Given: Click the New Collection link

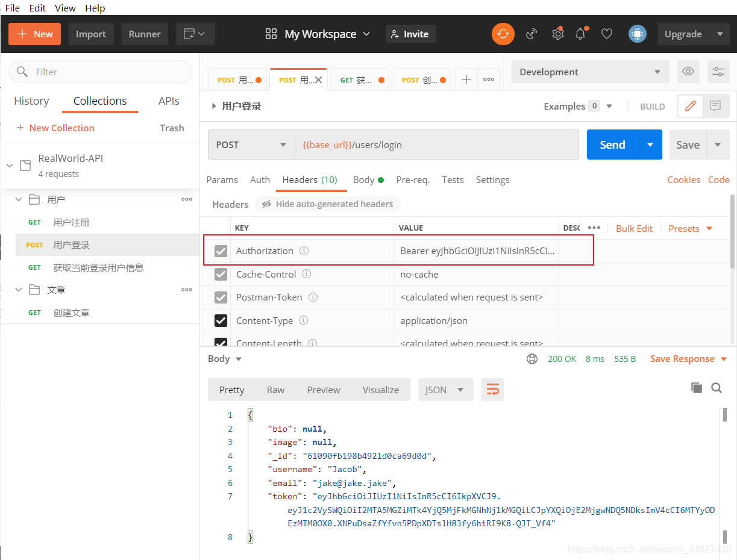Looking at the screenshot, I should tap(55, 128).
